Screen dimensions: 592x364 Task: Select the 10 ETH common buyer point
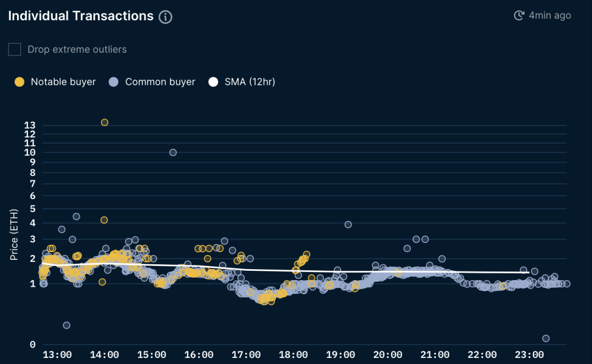coord(173,152)
